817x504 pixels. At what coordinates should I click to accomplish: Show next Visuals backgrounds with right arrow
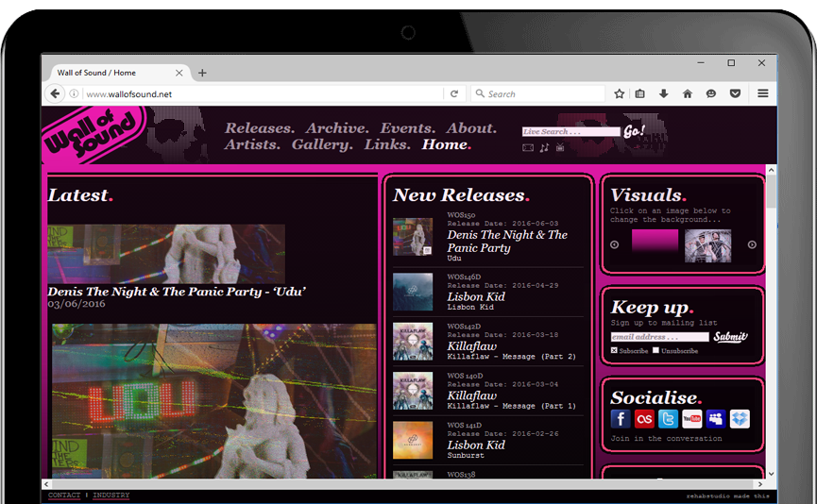(752, 244)
